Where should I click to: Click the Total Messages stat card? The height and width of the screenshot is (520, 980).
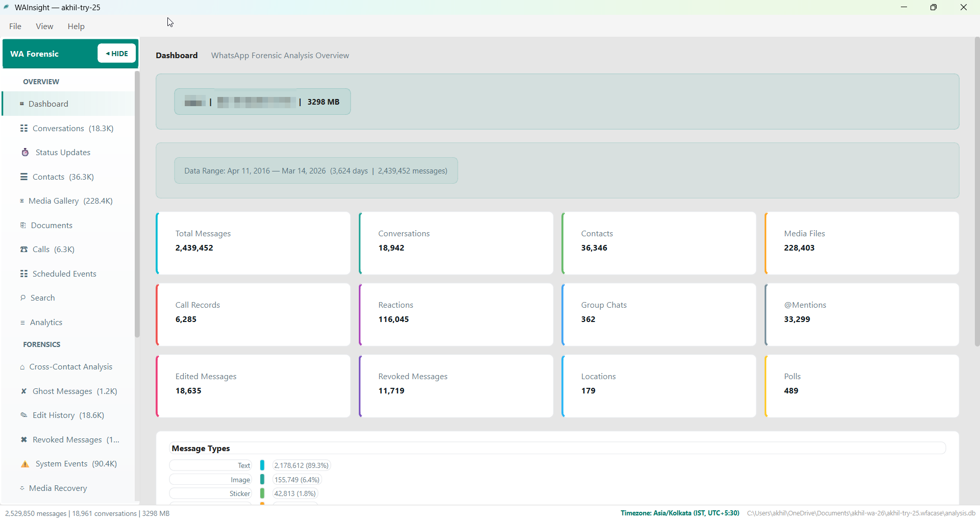tap(253, 243)
